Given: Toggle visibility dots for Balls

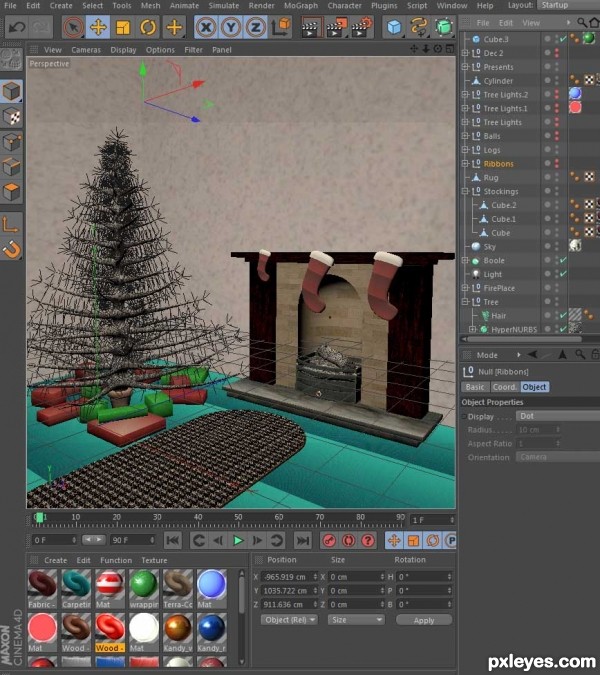Looking at the screenshot, I should (557, 136).
